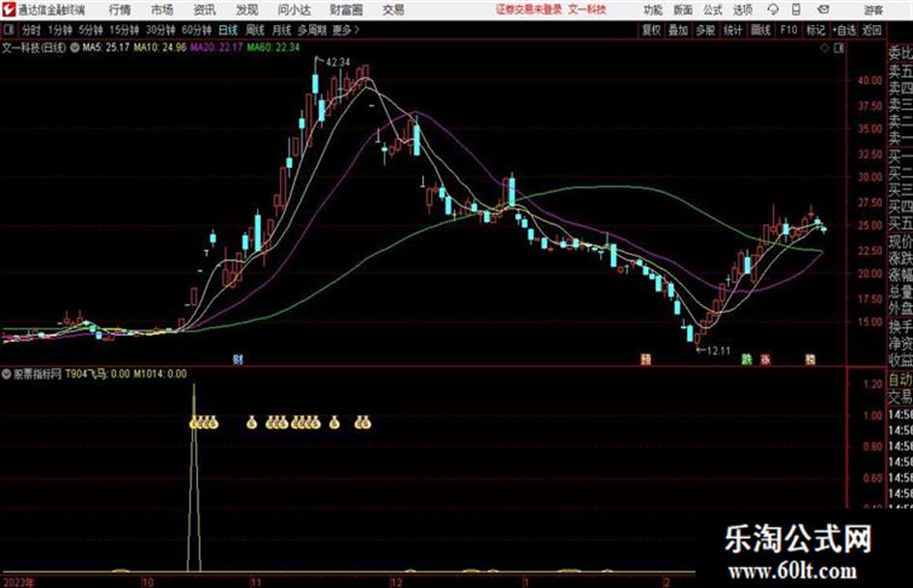Click the 12.11 low price label
913x588 pixels.
coord(717,350)
